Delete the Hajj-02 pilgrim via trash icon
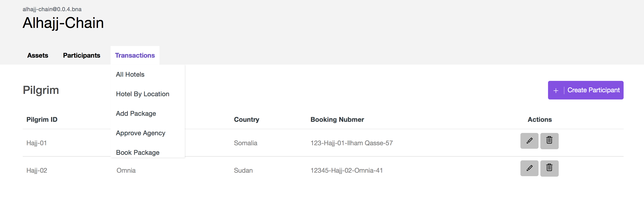Screen dimensions: 644x218 (x=549, y=168)
